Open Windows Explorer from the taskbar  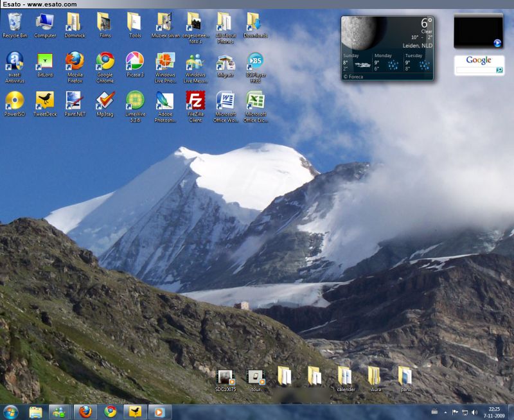[35, 412]
